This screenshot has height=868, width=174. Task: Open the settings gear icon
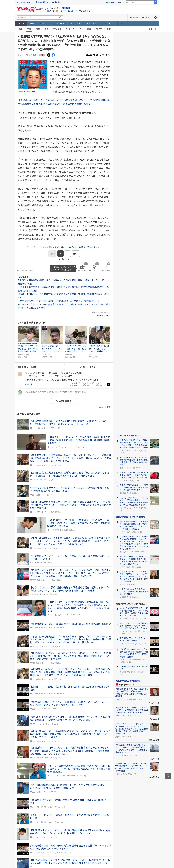tap(155, 18)
